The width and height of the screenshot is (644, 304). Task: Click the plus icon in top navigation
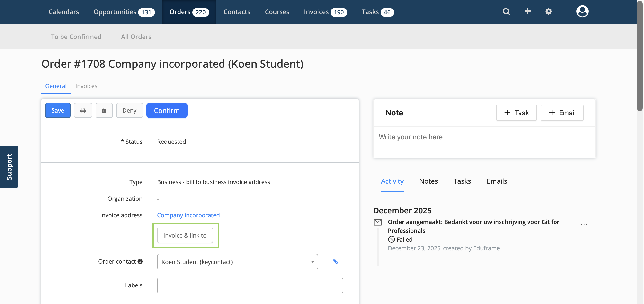[x=527, y=11]
